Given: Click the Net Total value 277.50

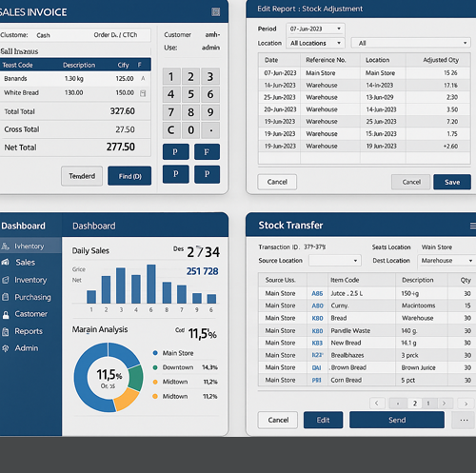Looking at the screenshot, I should pyautogui.click(x=121, y=148).
